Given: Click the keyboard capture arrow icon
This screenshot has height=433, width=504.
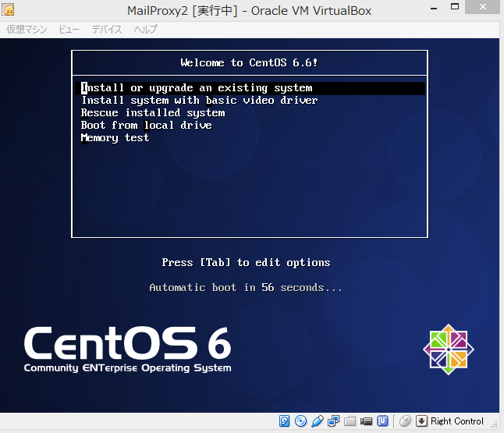Looking at the screenshot, I should click(x=421, y=421).
